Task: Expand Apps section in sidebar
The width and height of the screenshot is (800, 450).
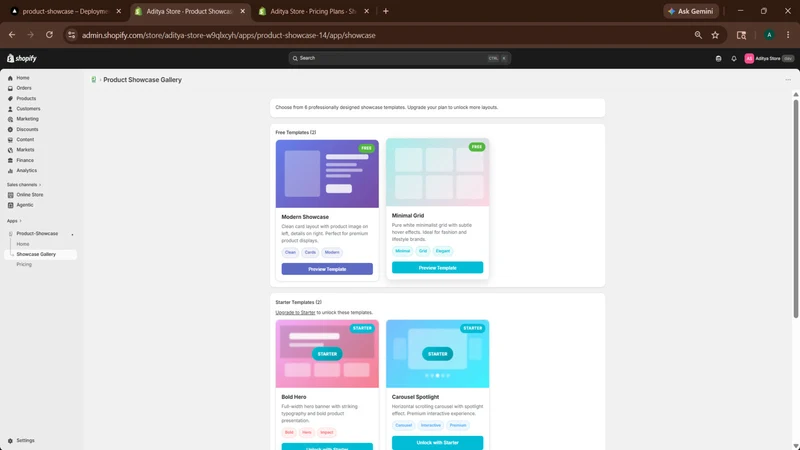Action: 14,221
